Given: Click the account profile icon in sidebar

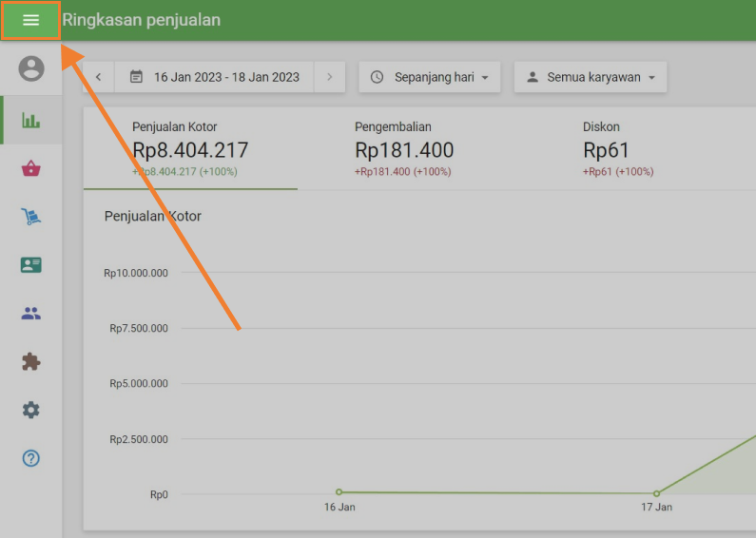Looking at the screenshot, I should pos(31,68).
